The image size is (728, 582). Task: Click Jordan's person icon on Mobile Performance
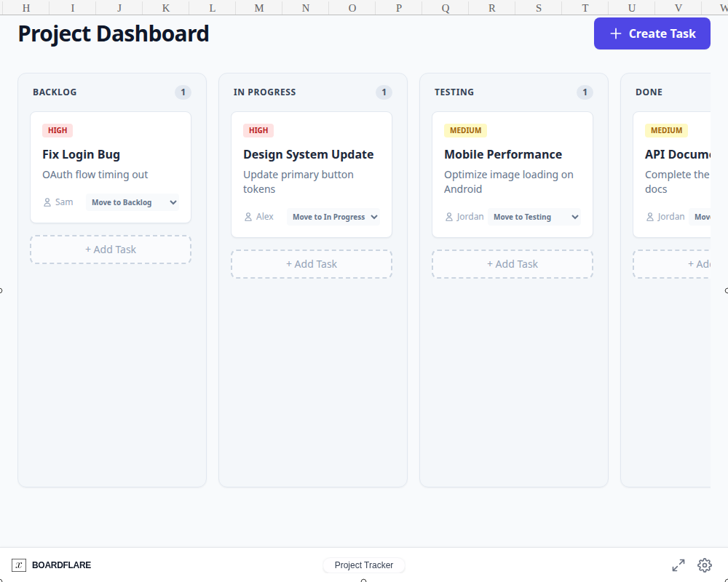(449, 217)
